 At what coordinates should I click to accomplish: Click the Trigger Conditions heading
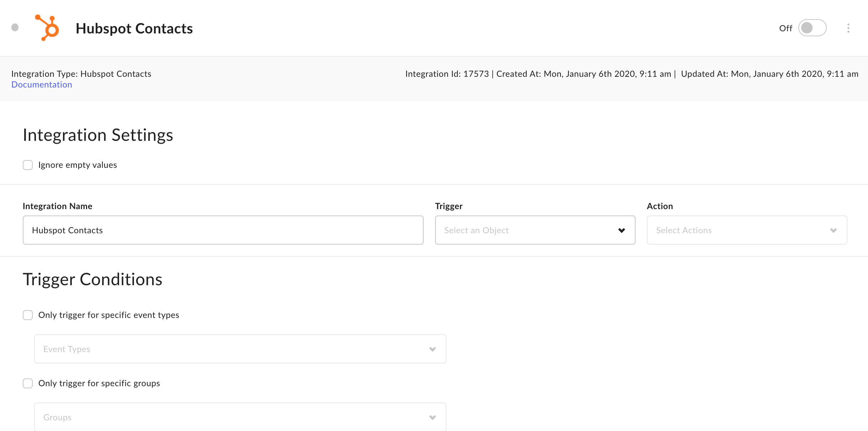pos(92,280)
